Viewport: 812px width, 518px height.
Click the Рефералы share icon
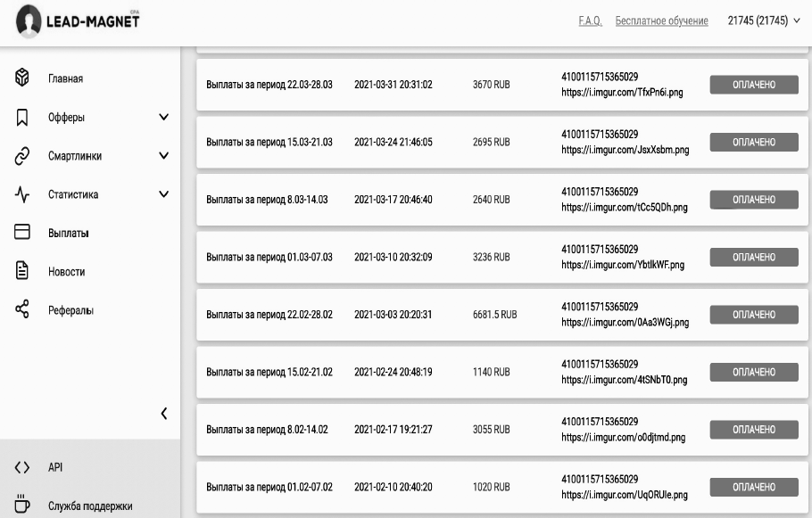[22, 309]
